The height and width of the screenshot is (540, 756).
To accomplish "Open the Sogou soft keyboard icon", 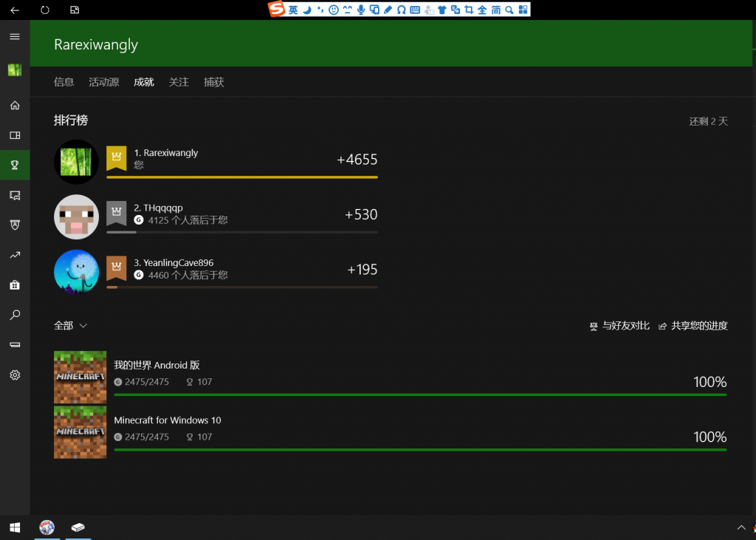I will click(415, 10).
